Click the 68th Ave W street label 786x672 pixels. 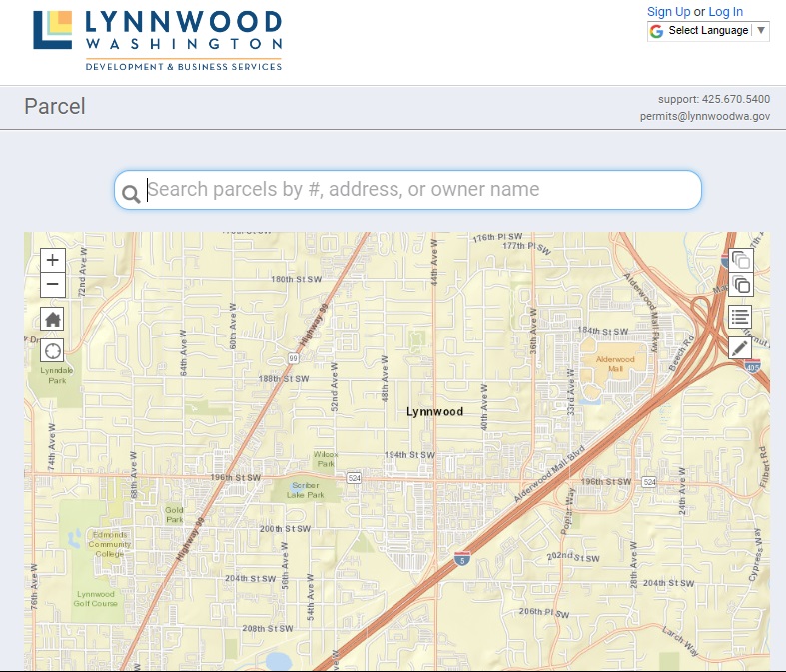pos(133,474)
